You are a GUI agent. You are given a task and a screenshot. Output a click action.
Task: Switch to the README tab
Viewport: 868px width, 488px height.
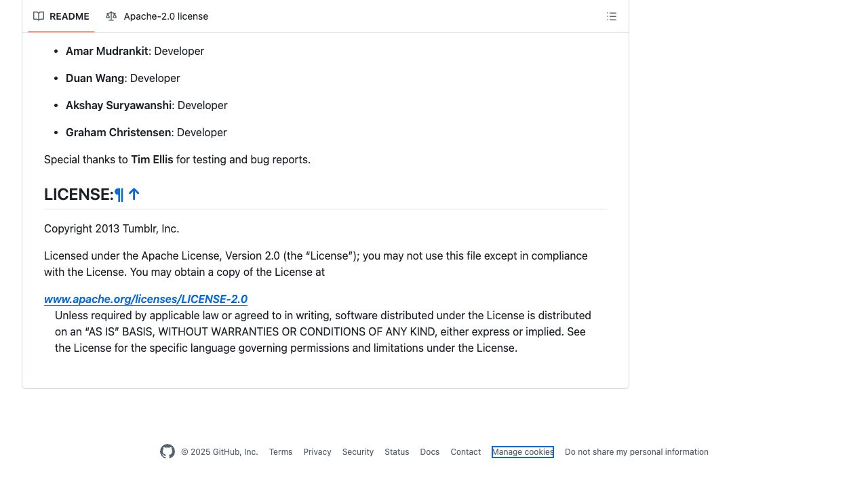point(61,16)
